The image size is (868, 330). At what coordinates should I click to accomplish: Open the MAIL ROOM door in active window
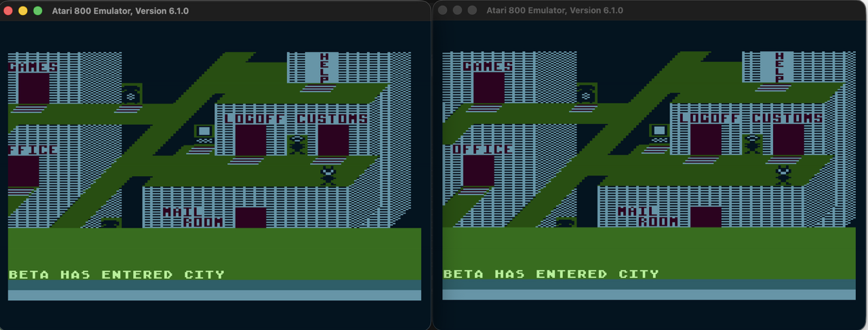(x=250, y=217)
